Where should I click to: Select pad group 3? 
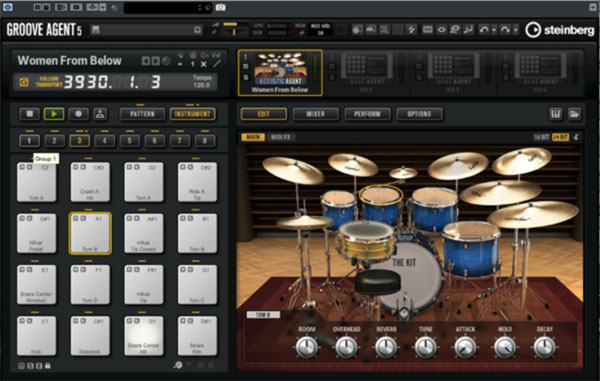79,141
